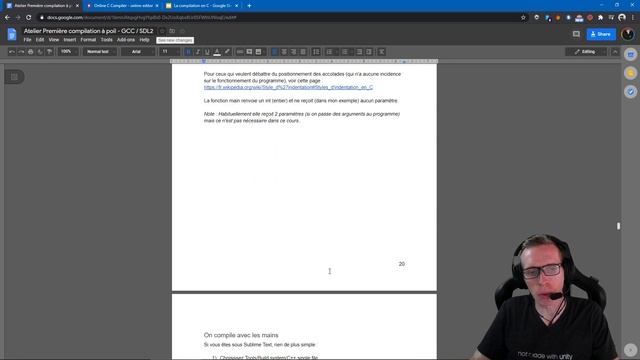Open the Insert menu

coord(70,40)
